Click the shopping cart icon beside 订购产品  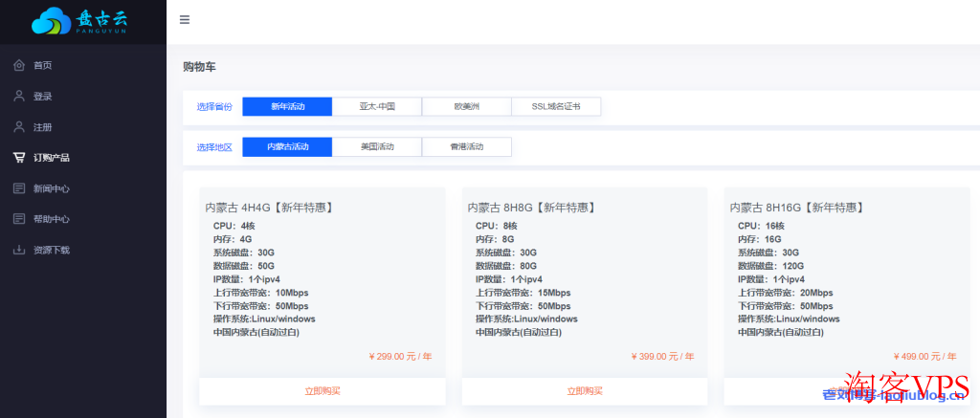point(19,158)
